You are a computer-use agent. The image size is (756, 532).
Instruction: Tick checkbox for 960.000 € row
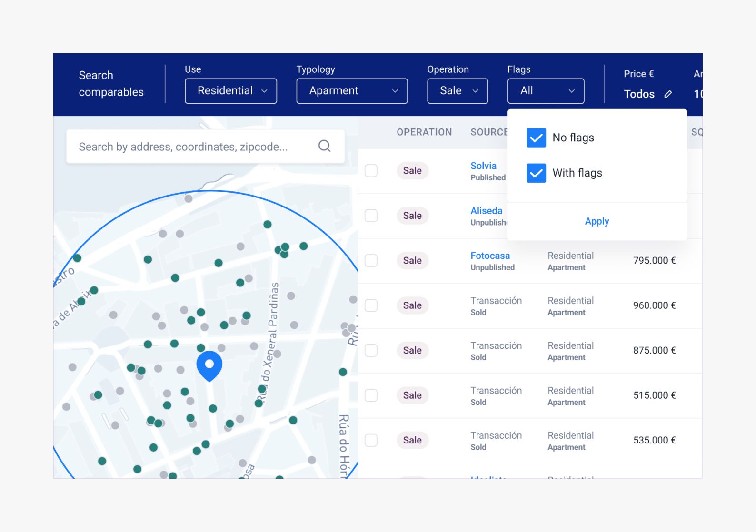coord(371,305)
